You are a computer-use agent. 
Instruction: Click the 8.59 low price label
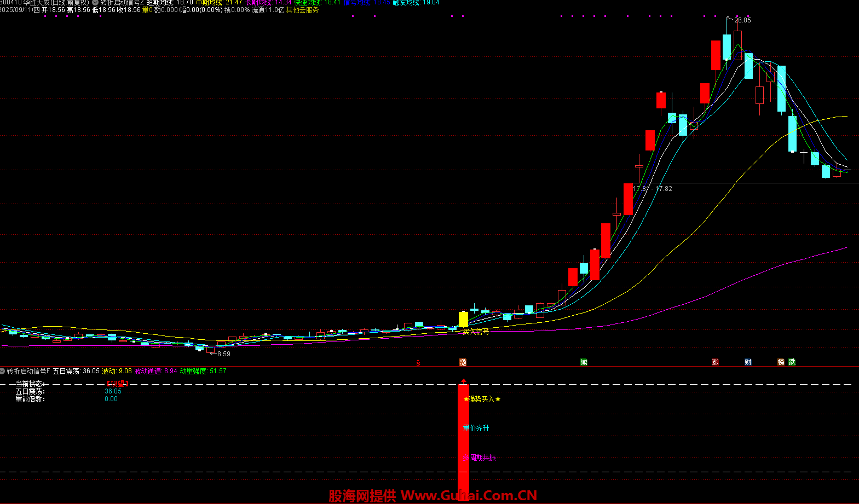[x=224, y=354]
